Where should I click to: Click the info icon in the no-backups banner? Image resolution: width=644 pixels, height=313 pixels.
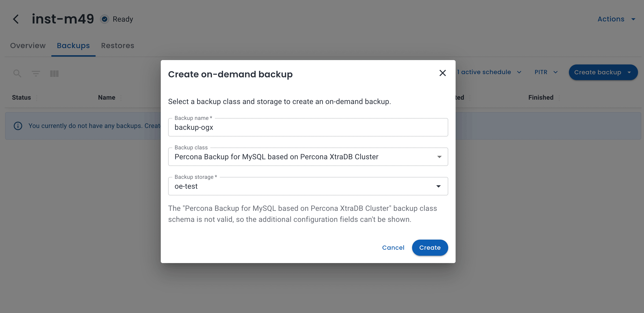tap(18, 126)
